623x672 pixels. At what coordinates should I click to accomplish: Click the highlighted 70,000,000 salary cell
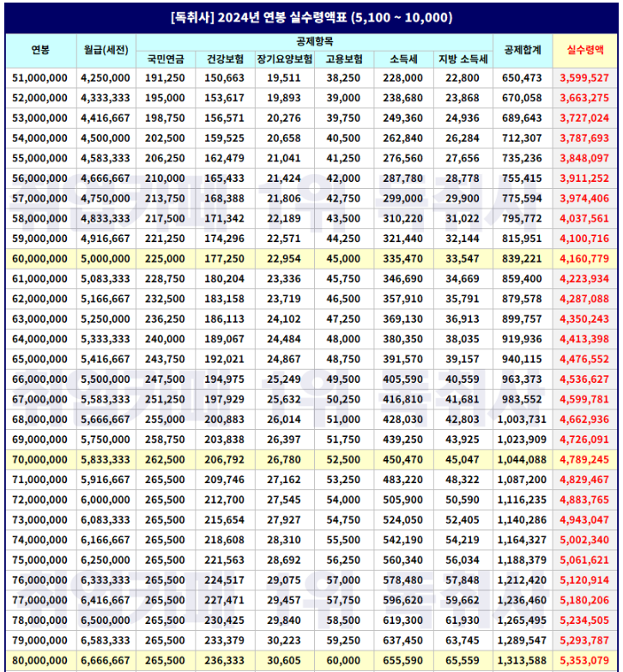[39, 460]
